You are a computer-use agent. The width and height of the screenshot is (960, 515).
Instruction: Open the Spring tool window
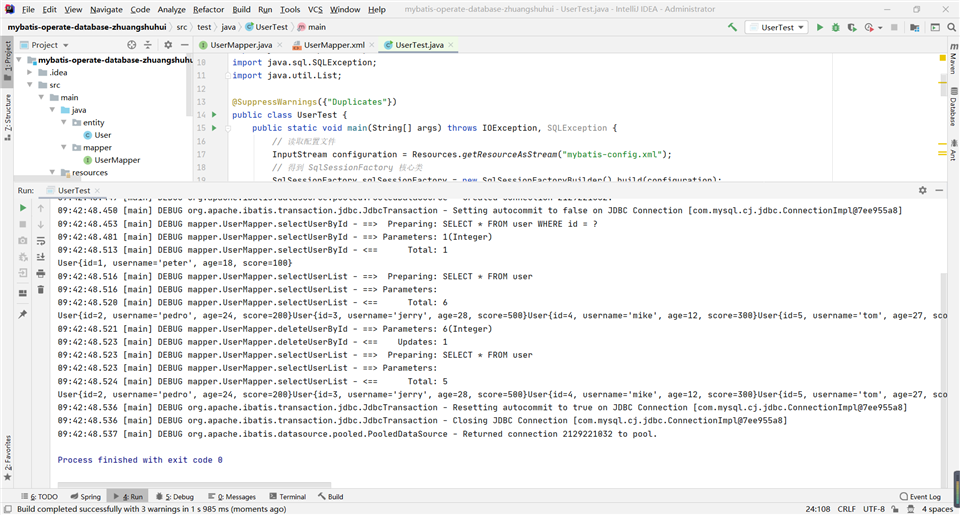(85, 497)
